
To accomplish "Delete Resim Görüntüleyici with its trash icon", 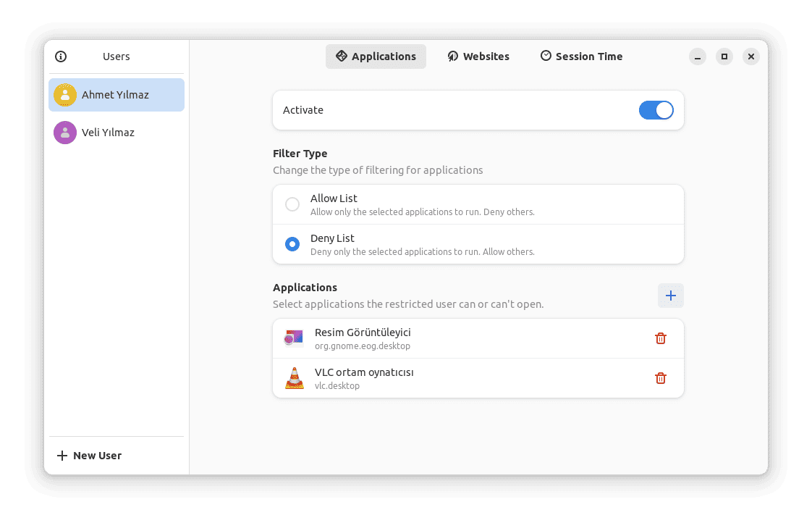I will [x=660, y=338].
